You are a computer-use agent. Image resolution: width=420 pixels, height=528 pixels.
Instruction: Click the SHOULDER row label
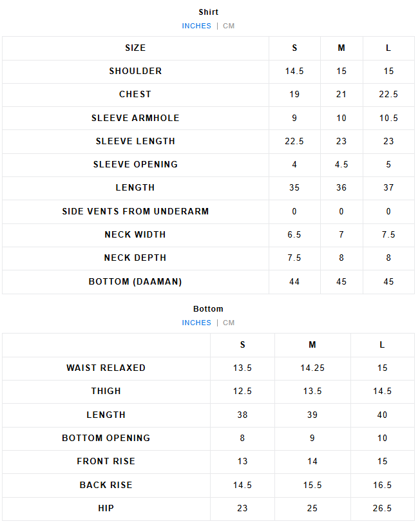tap(135, 71)
